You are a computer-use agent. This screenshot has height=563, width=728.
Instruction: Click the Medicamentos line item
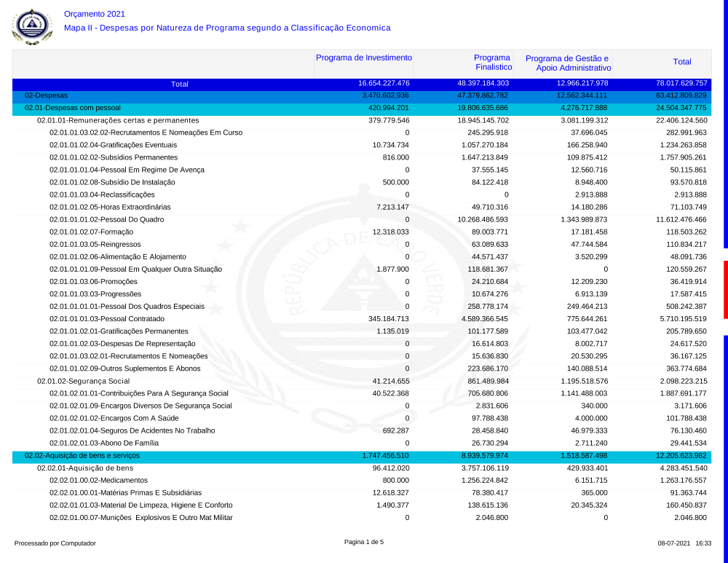[x=98, y=480]
